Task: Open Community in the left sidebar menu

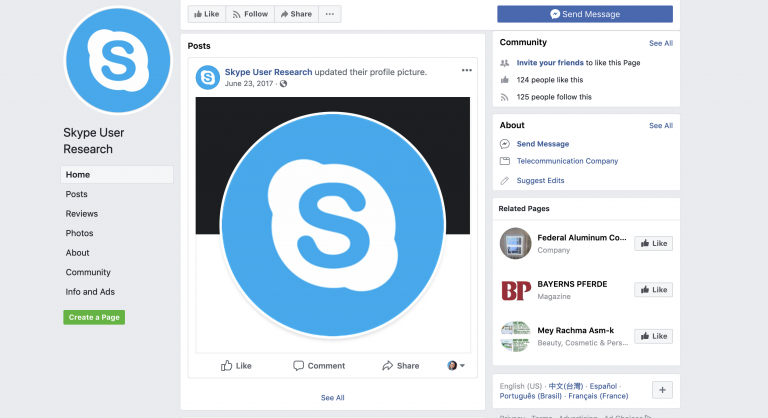Action: (x=88, y=272)
